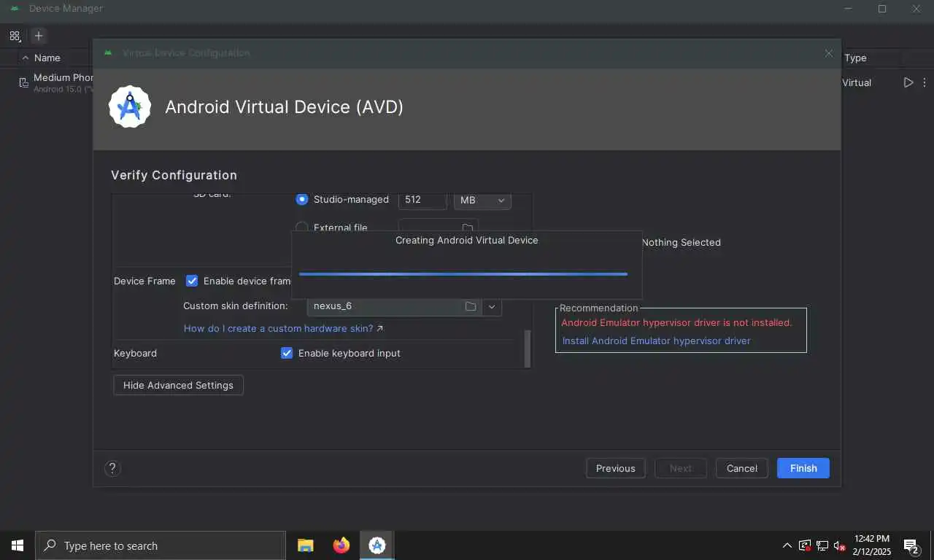Click the SD card size field showing 512

422,200
